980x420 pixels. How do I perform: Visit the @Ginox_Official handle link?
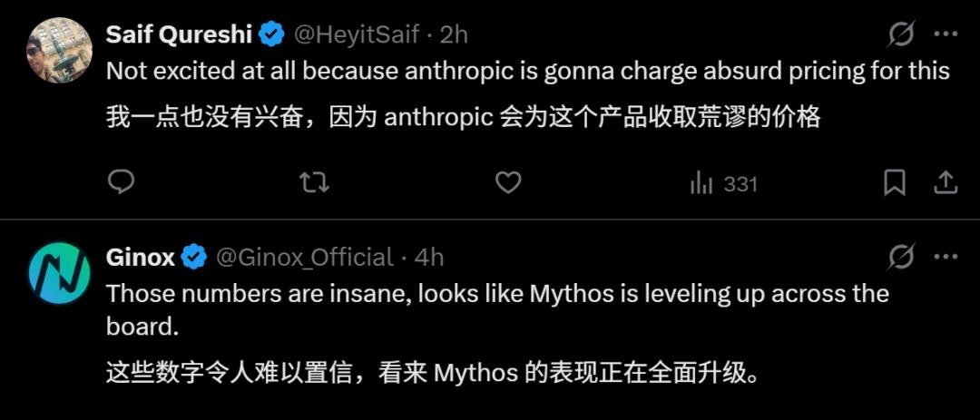(x=304, y=258)
